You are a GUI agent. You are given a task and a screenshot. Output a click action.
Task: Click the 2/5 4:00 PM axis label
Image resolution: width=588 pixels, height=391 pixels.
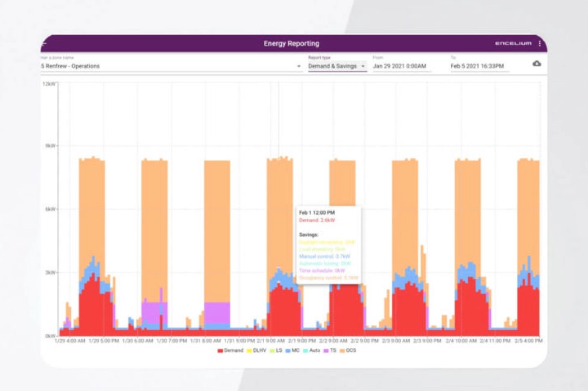pos(528,341)
